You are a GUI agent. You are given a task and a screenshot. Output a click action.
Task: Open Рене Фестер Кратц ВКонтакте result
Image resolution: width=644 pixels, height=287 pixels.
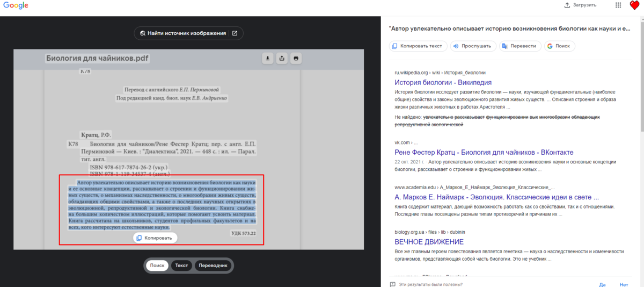tap(484, 152)
